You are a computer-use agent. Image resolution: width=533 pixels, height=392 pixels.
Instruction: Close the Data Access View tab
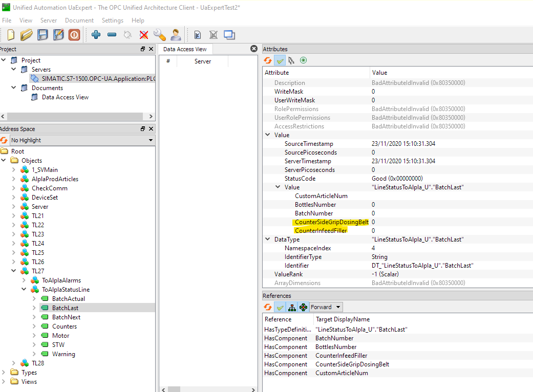click(x=254, y=49)
